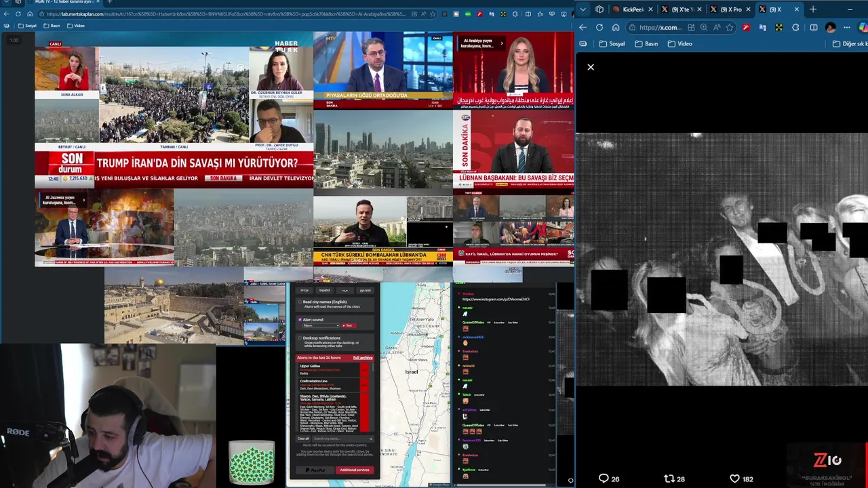Open the instagram.com link in chat
This screenshot has height=488, width=868.
pyautogui.click(x=496, y=299)
